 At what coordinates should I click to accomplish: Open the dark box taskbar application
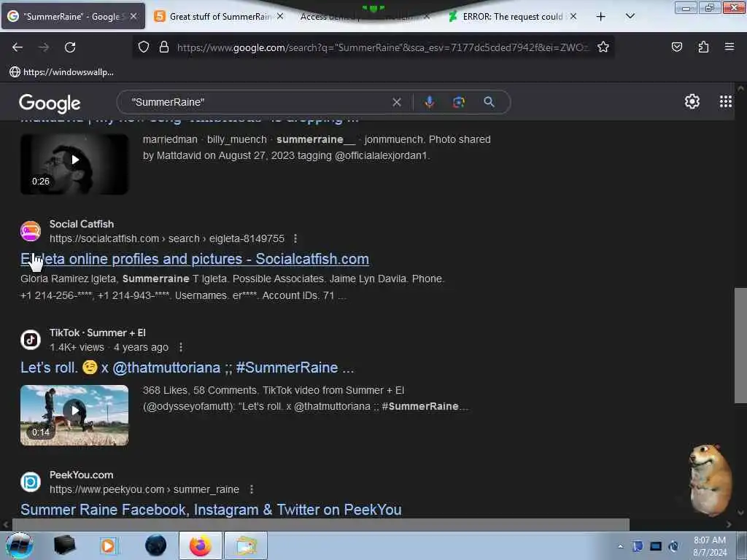click(x=64, y=545)
